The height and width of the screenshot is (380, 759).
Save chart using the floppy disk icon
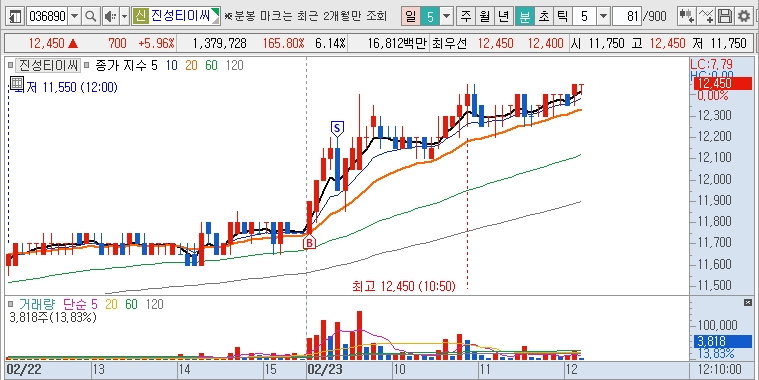(x=724, y=17)
